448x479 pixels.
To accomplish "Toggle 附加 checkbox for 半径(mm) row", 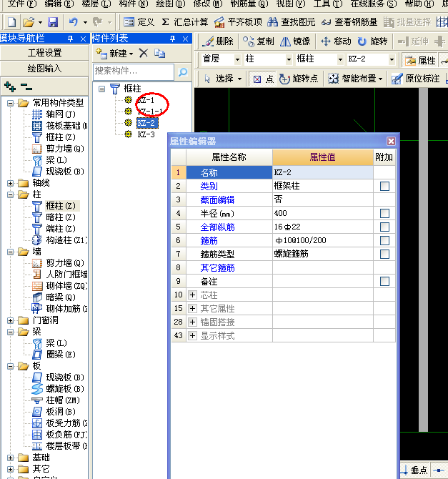I will [x=384, y=213].
